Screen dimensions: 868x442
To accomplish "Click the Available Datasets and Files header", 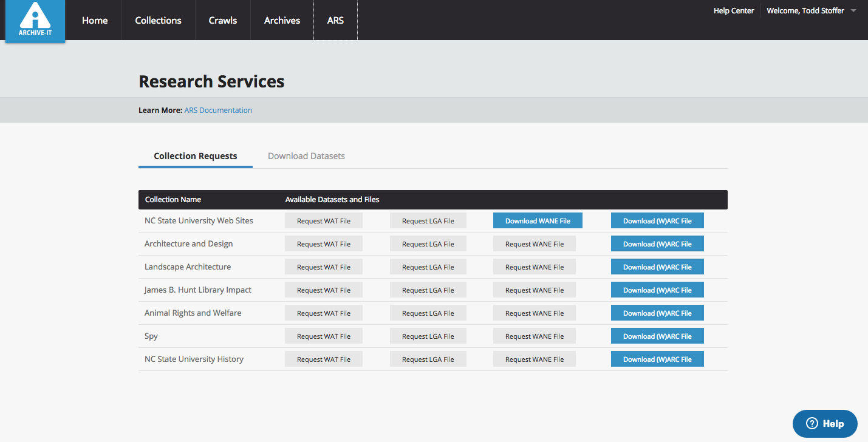I will coord(332,200).
